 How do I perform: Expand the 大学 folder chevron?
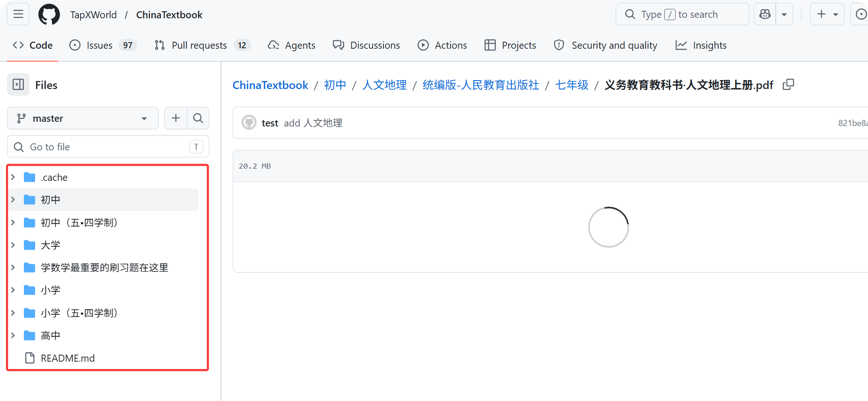pos(13,245)
